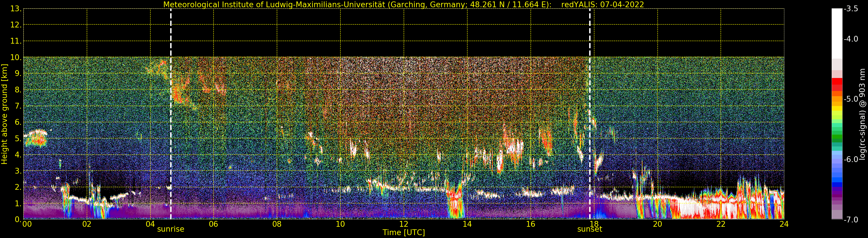
Task: Pick the white segment of the colorbar
Action: 837,34
